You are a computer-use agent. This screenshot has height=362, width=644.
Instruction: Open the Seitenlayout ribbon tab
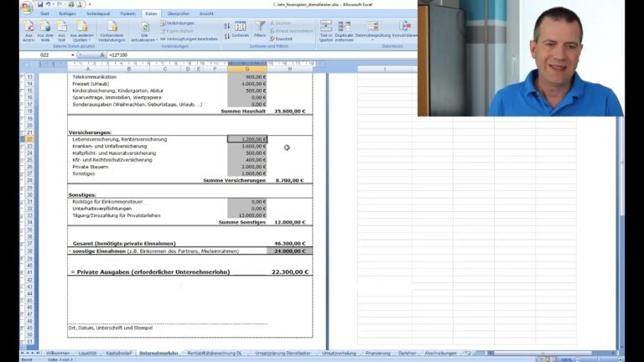[98, 14]
